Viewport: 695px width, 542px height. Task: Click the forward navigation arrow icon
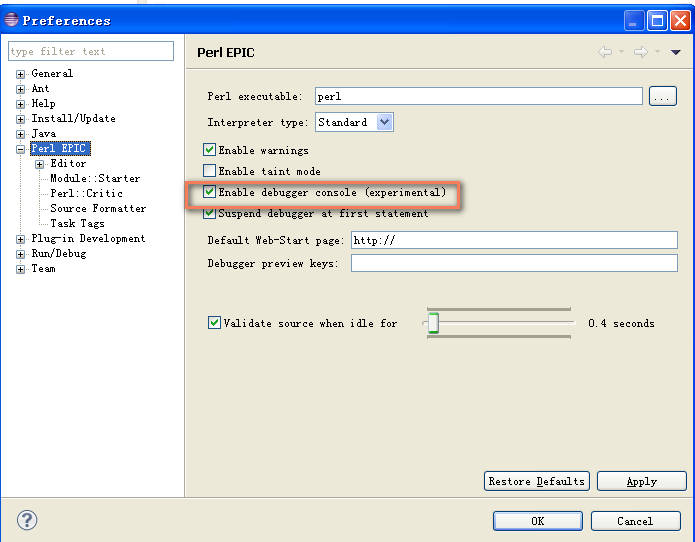tap(640, 52)
